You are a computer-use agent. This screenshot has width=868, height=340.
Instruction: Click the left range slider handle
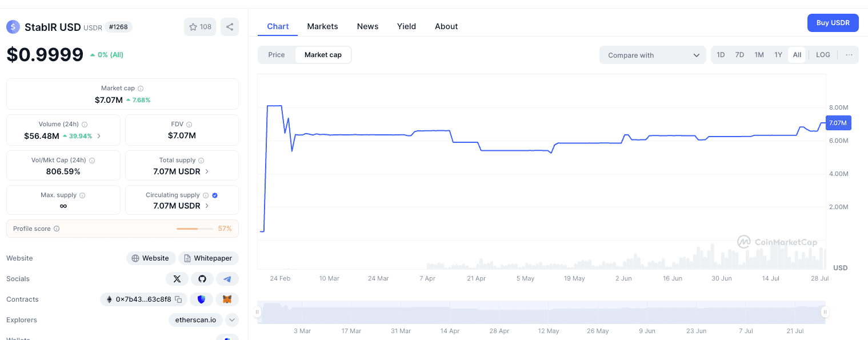click(x=258, y=312)
